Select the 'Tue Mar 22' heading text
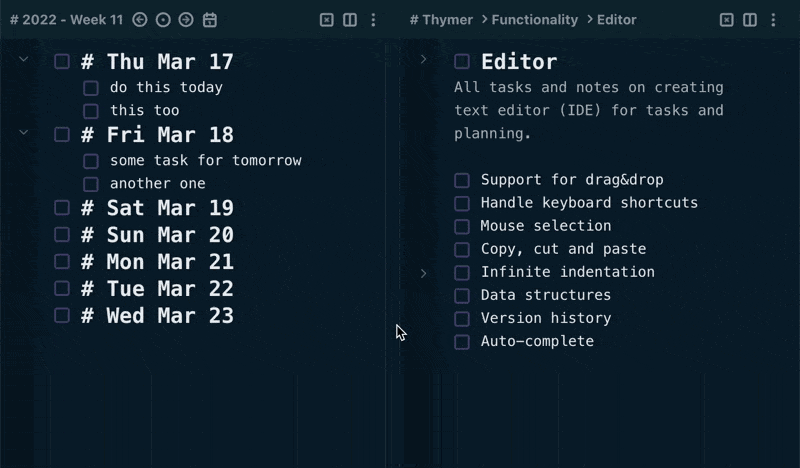 click(x=170, y=289)
